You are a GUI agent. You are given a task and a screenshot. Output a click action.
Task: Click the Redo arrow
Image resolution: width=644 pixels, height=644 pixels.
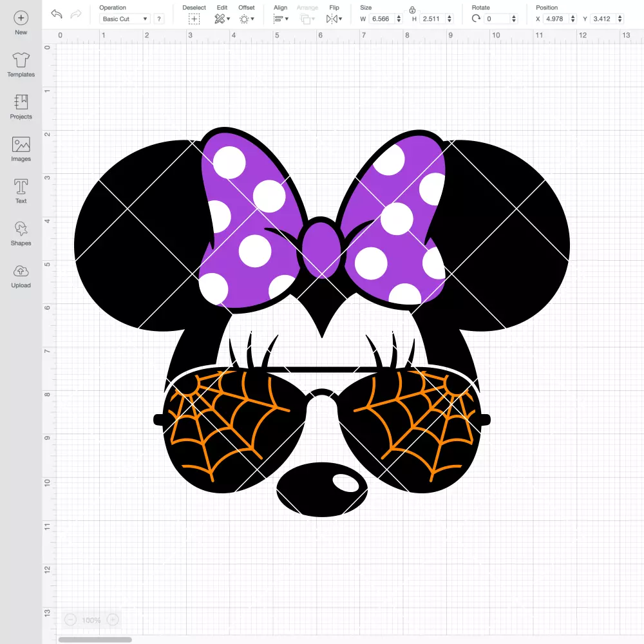75,14
